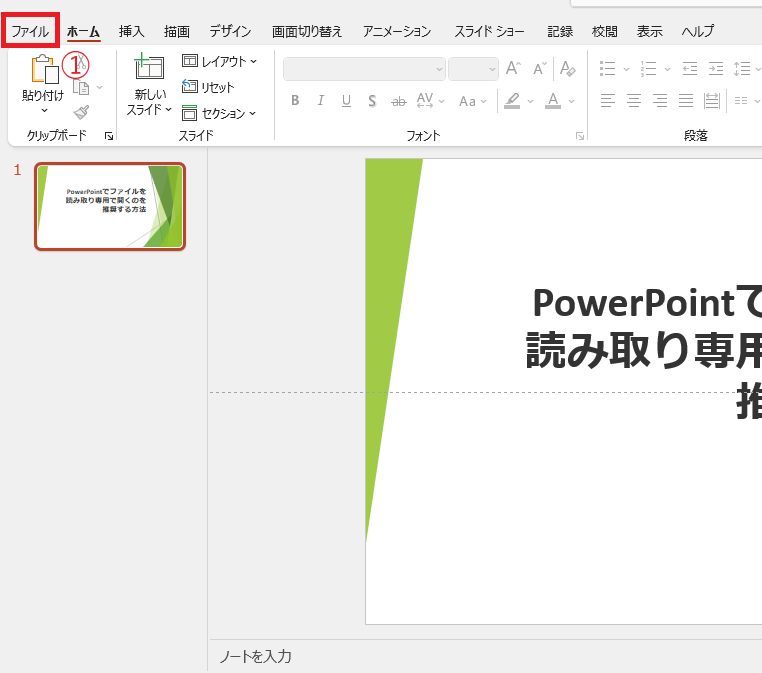Apply bulleted list icon

pos(607,69)
